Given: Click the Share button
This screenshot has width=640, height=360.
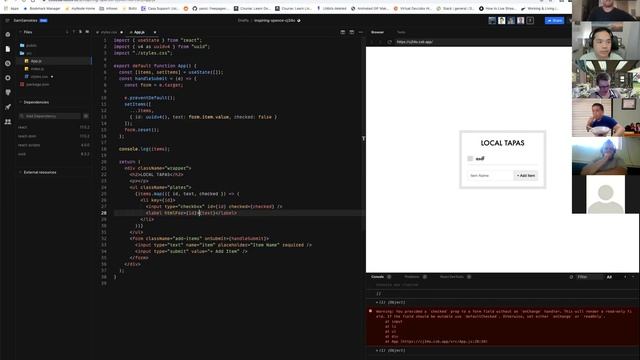Looking at the screenshot, I should pyautogui.click(x=554, y=20).
